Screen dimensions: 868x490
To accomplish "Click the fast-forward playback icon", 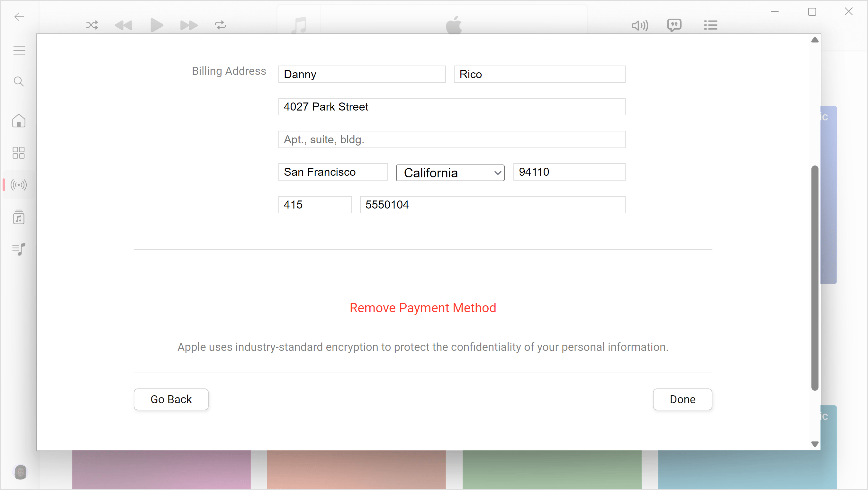I will click(188, 24).
